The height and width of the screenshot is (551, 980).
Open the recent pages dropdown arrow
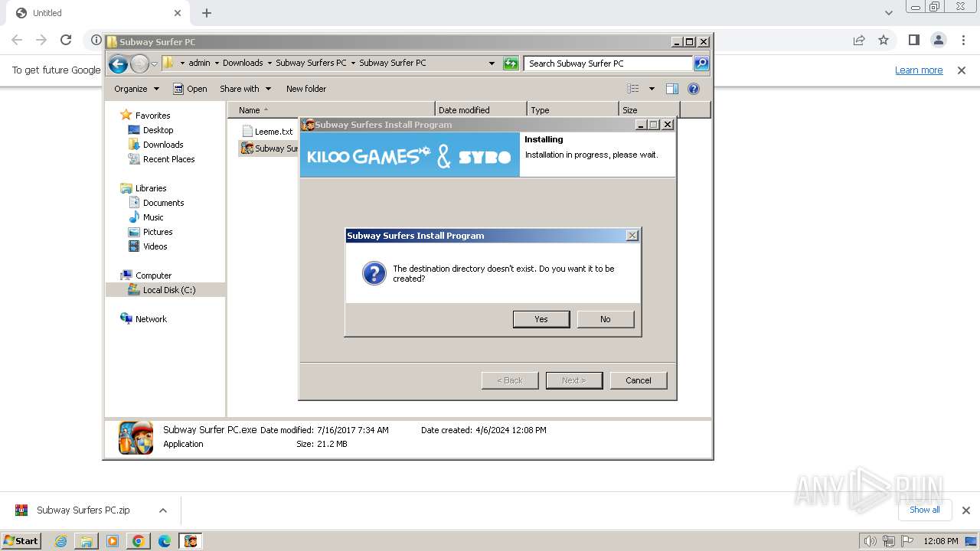(155, 64)
